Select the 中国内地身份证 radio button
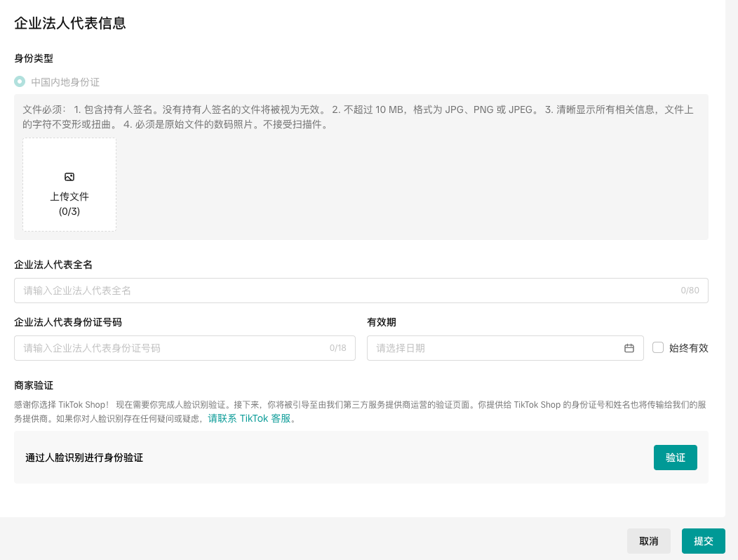The width and height of the screenshot is (738, 560). [20, 81]
